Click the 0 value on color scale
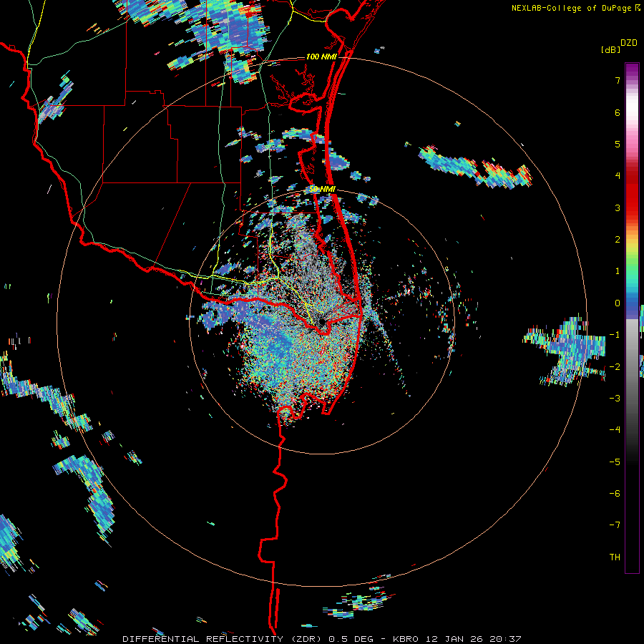The image size is (644, 644). pyautogui.click(x=618, y=303)
